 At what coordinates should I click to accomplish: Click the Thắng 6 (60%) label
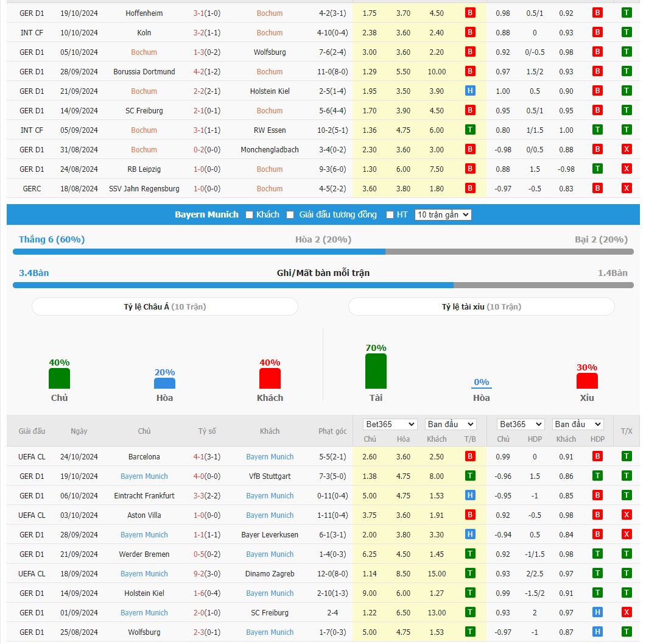tap(52, 239)
